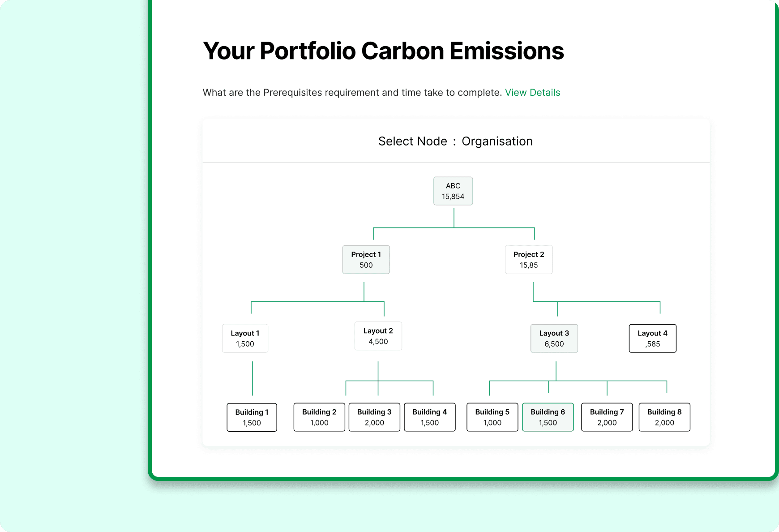
Task: Click Building 3 with value 2,000
Action: point(374,417)
